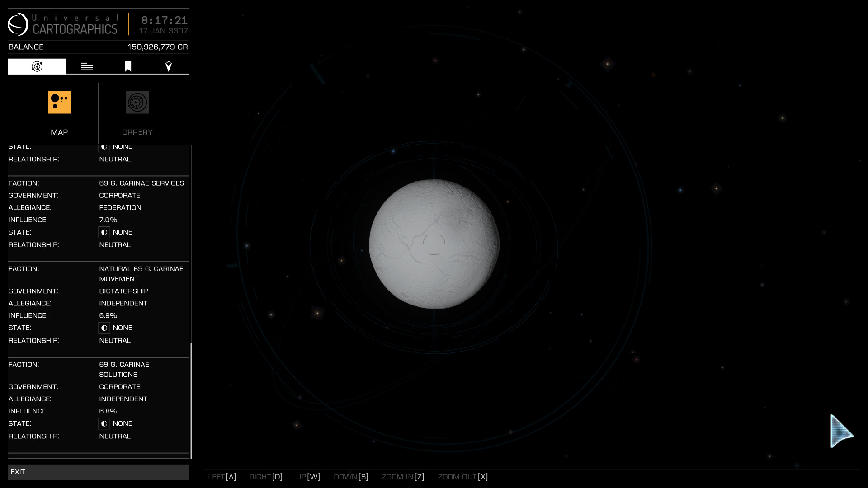
Task: Click the DICTATORSHIP government value
Action: (x=124, y=291)
